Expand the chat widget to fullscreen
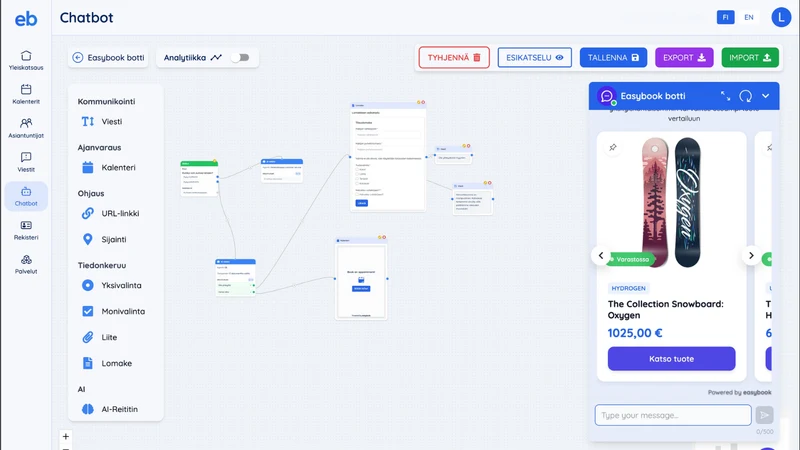 [x=726, y=96]
